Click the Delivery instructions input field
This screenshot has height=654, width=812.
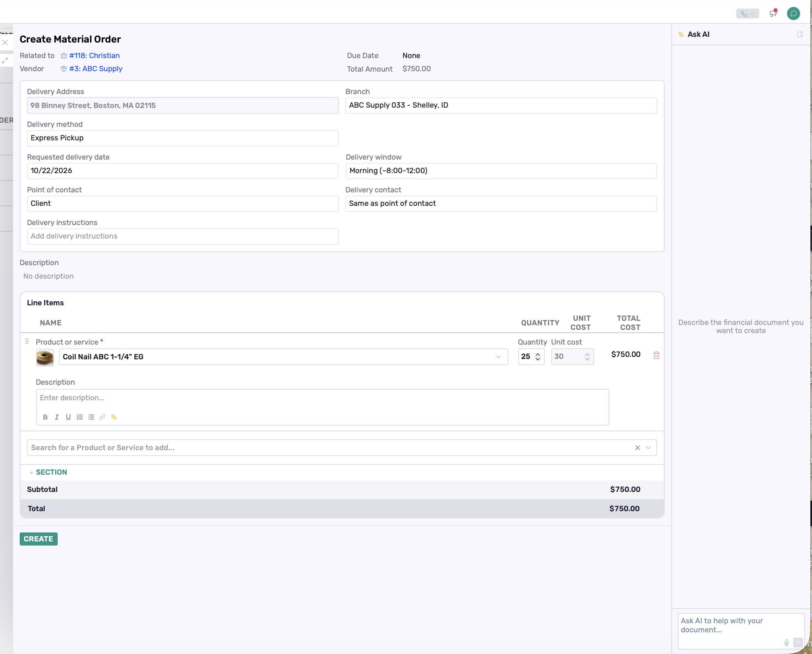coord(183,237)
